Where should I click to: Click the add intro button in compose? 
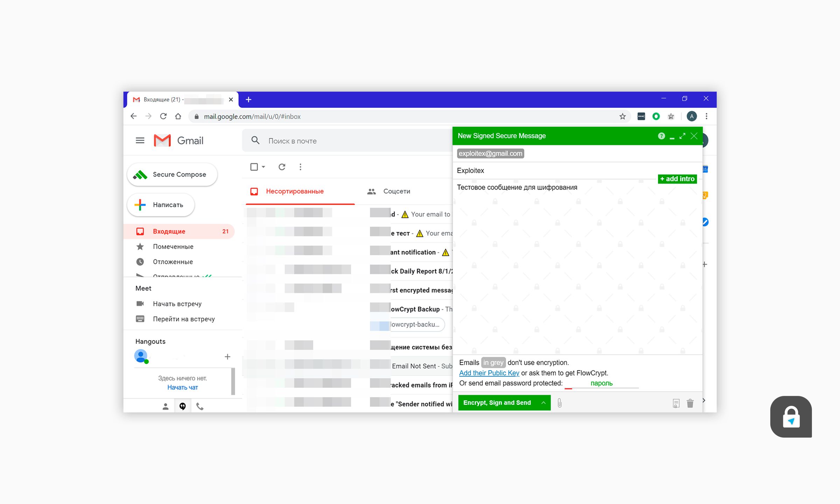pyautogui.click(x=676, y=179)
